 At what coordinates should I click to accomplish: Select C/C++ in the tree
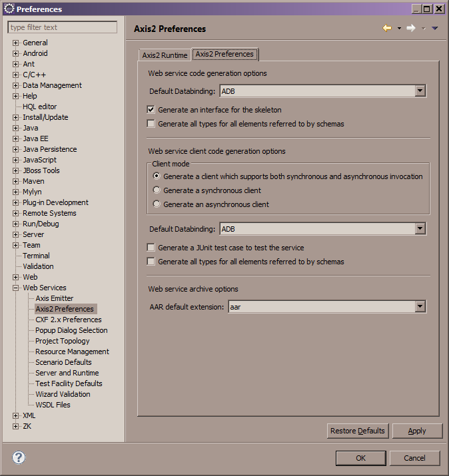[x=34, y=75]
